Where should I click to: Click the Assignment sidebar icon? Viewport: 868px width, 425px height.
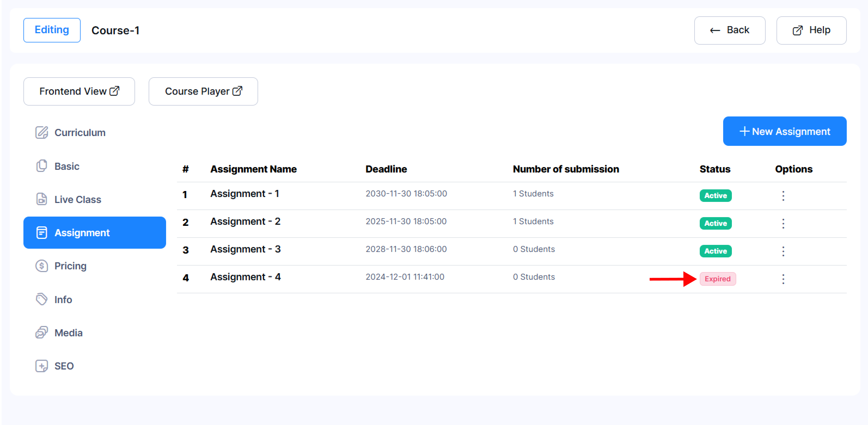[41, 233]
